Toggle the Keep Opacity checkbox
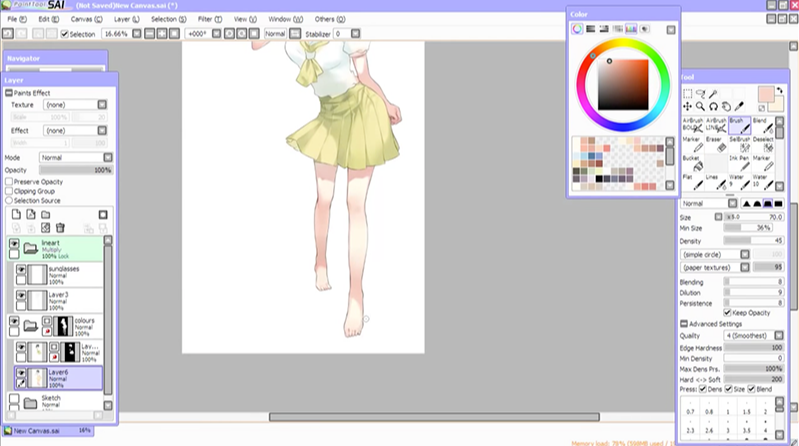Image resolution: width=799 pixels, height=446 pixels. (727, 313)
